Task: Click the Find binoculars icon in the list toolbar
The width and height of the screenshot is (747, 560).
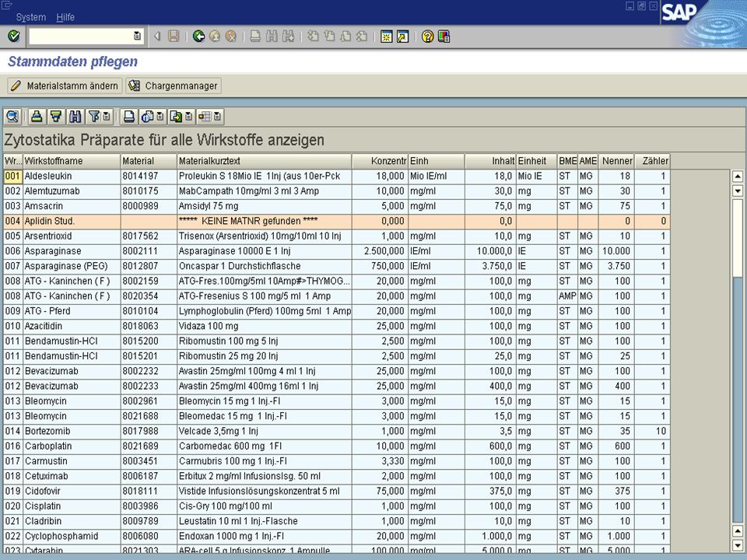Action: point(75,117)
